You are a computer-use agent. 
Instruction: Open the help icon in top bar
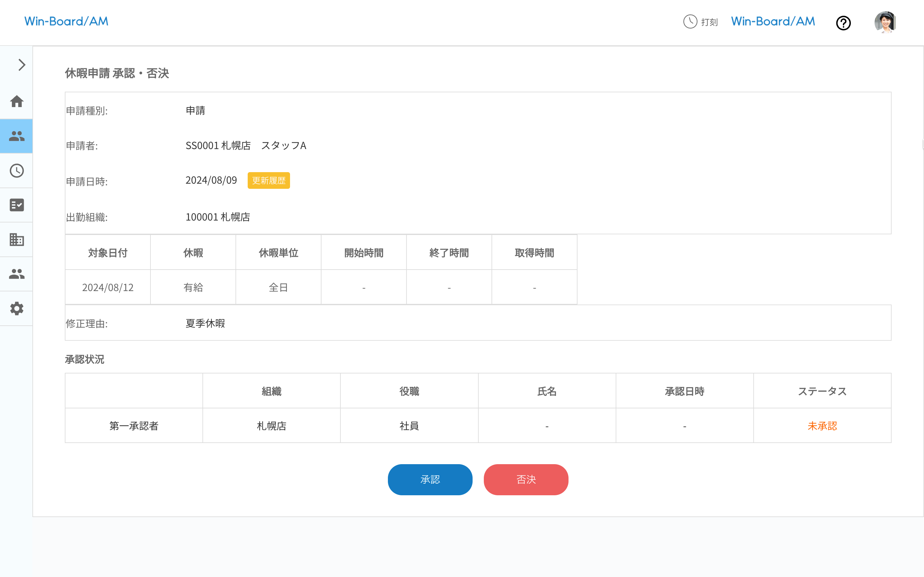pyautogui.click(x=843, y=23)
